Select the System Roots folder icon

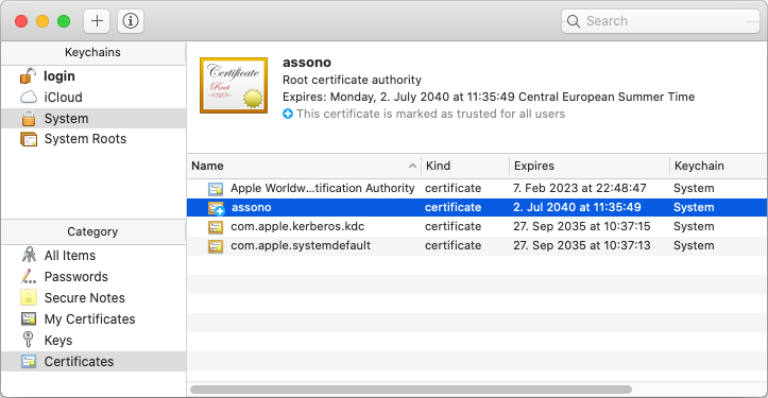pyautogui.click(x=28, y=139)
